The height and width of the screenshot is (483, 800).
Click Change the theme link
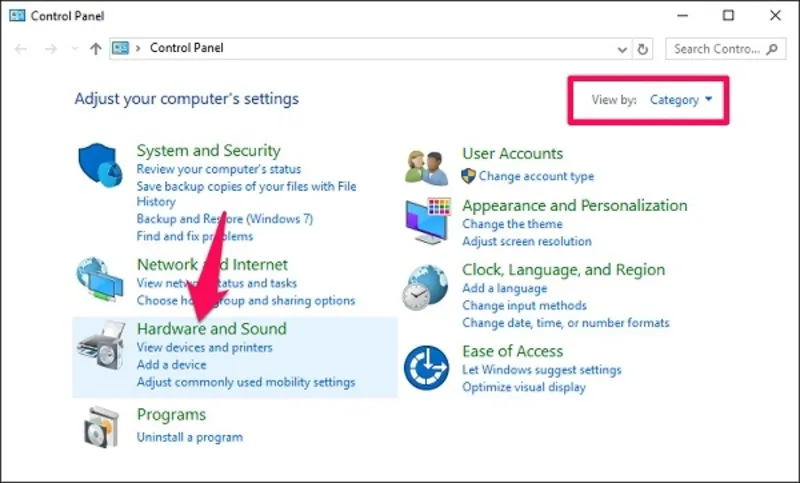click(x=512, y=224)
